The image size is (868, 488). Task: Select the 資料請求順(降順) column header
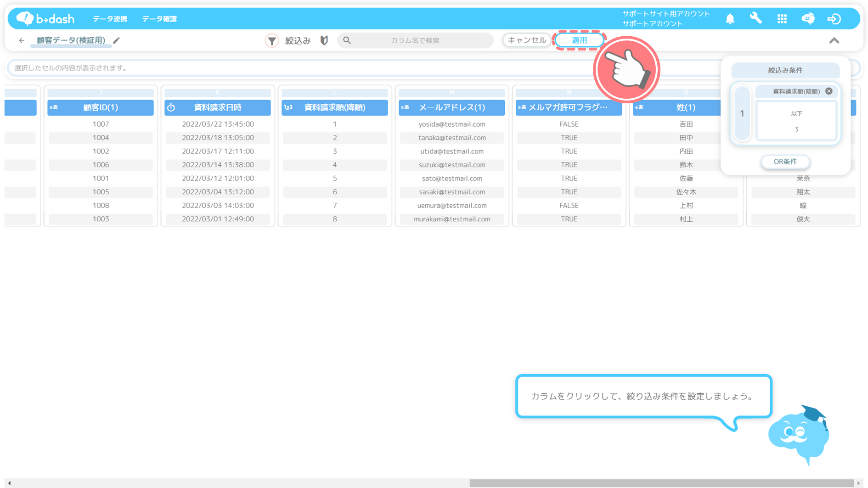(x=335, y=107)
